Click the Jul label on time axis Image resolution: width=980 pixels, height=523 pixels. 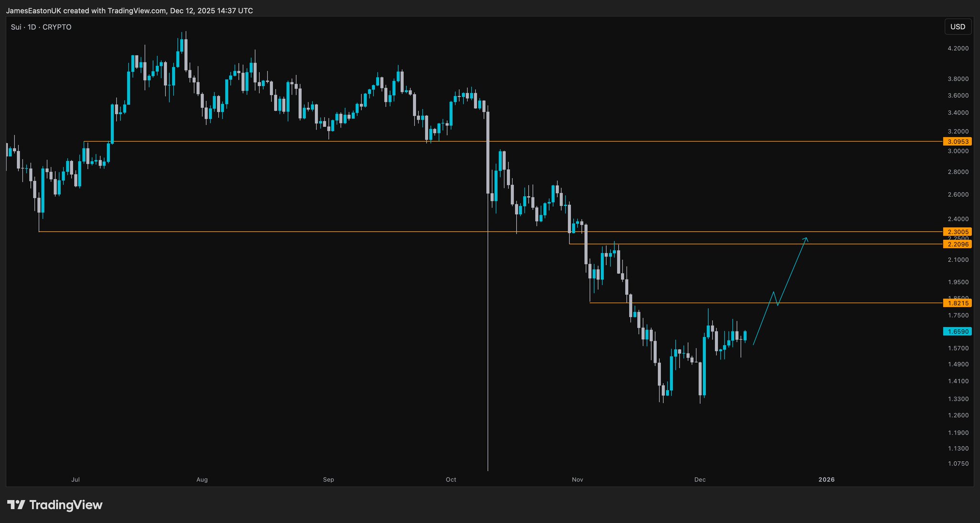point(75,479)
